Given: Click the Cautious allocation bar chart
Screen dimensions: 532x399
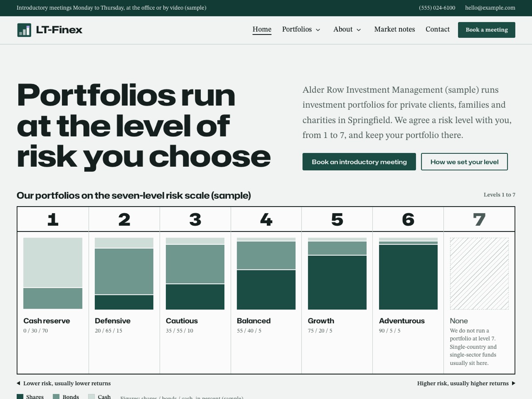Looking at the screenshot, I should click(195, 274).
